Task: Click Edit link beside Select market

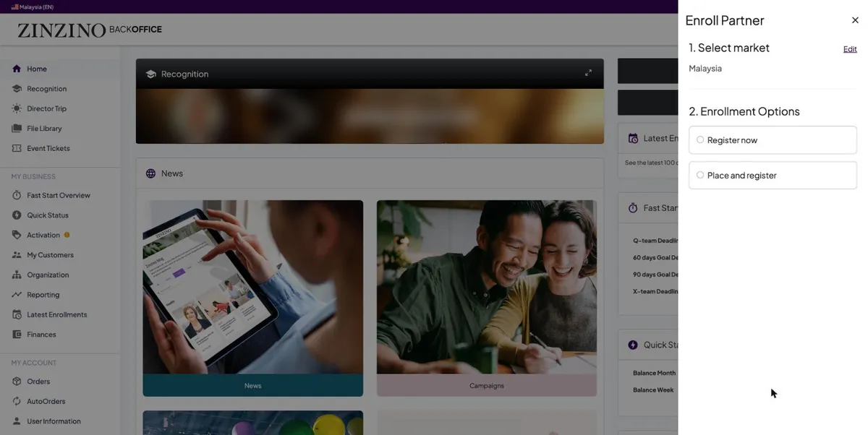Action: coord(850,49)
